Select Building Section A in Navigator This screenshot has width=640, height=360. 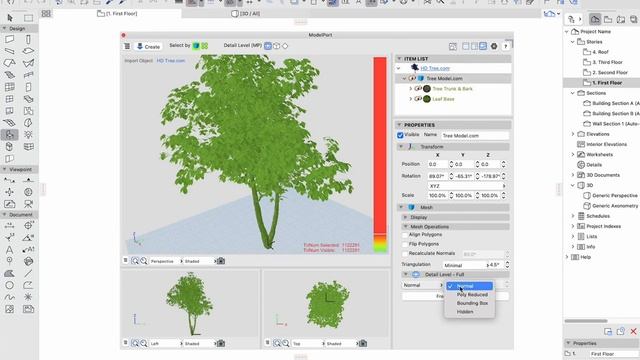(615, 103)
